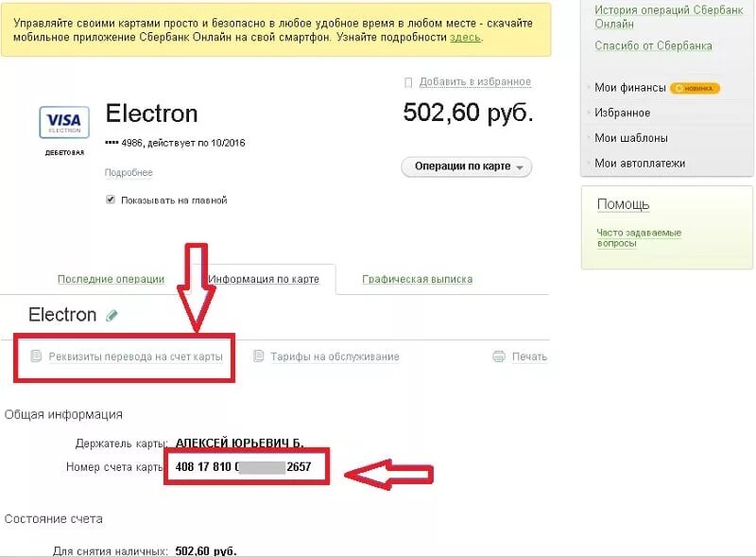Image resolution: width=756 pixels, height=557 pixels.
Task: Select the Информация по карте tab
Action: (x=270, y=279)
